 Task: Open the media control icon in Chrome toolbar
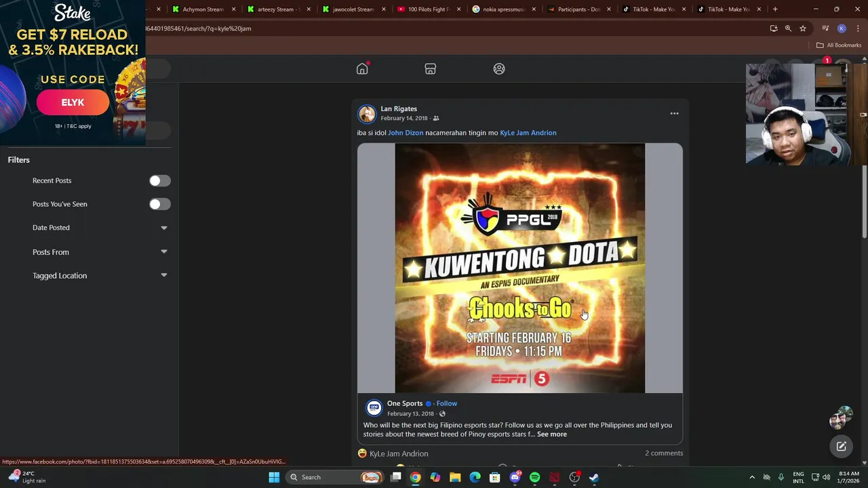click(x=825, y=28)
